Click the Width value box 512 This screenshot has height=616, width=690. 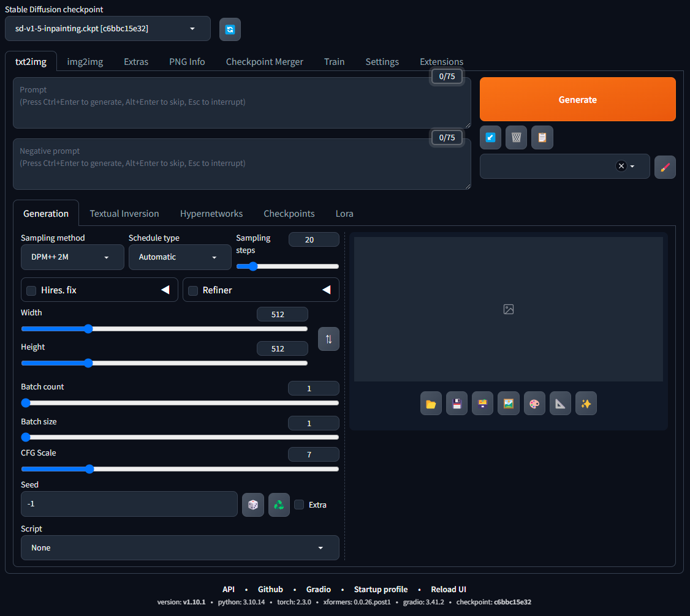282,314
